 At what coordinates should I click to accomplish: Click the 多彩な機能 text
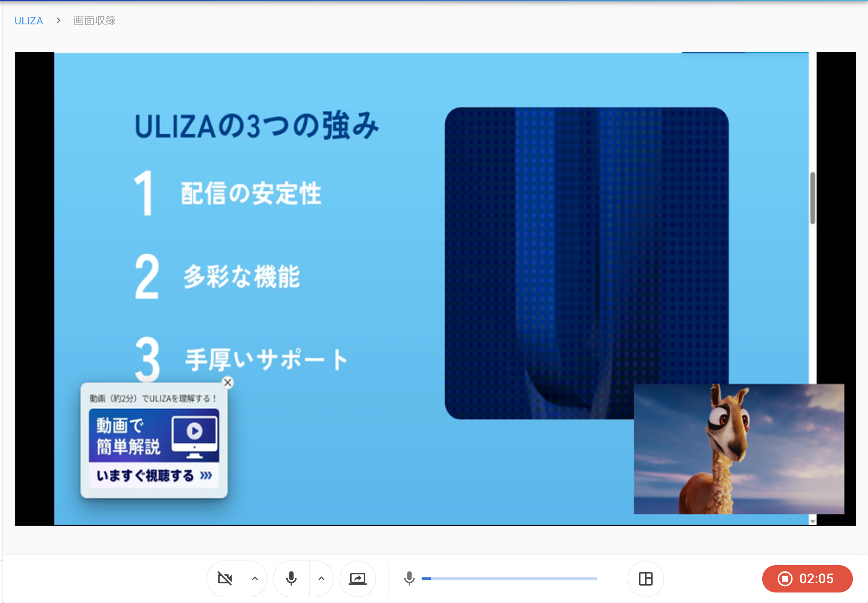coord(242,276)
